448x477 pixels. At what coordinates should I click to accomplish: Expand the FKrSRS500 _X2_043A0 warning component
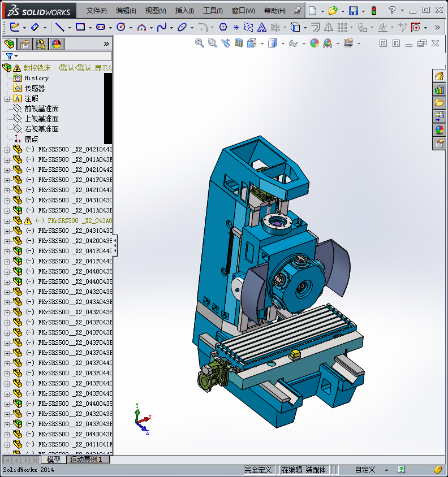[x=7, y=221]
